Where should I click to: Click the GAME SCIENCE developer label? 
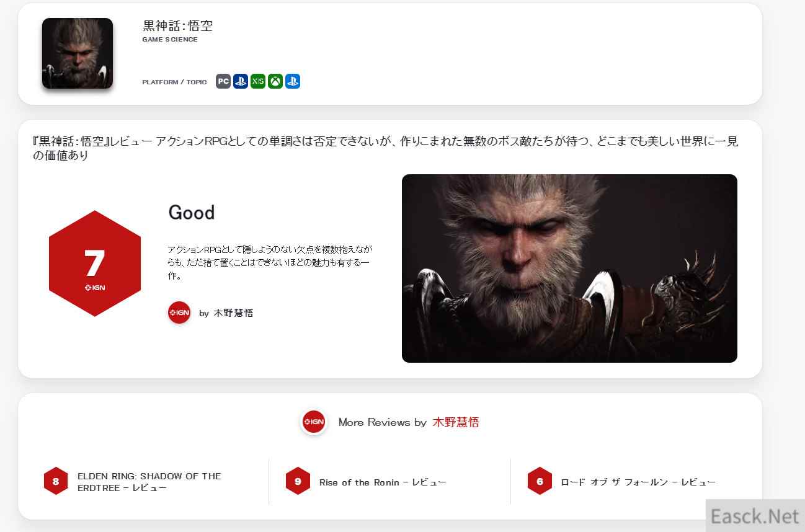(x=170, y=39)
